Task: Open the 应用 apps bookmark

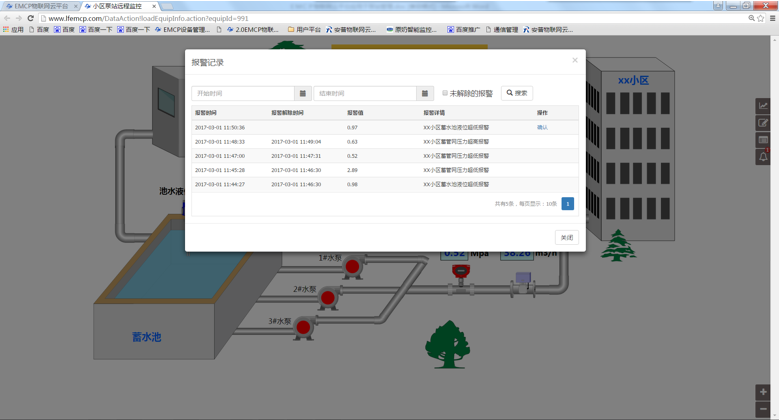Action: coord(13,30)
